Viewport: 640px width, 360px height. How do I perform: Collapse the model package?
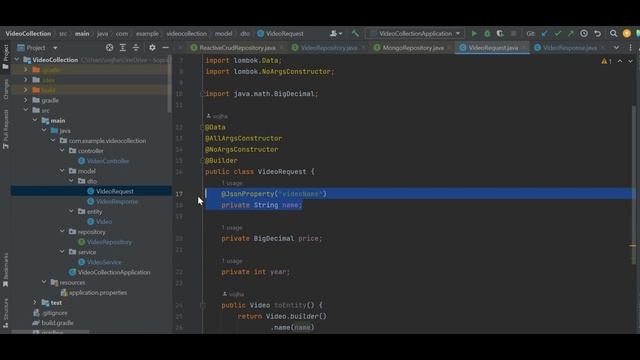pyautogui.click(x=62, y=171)
